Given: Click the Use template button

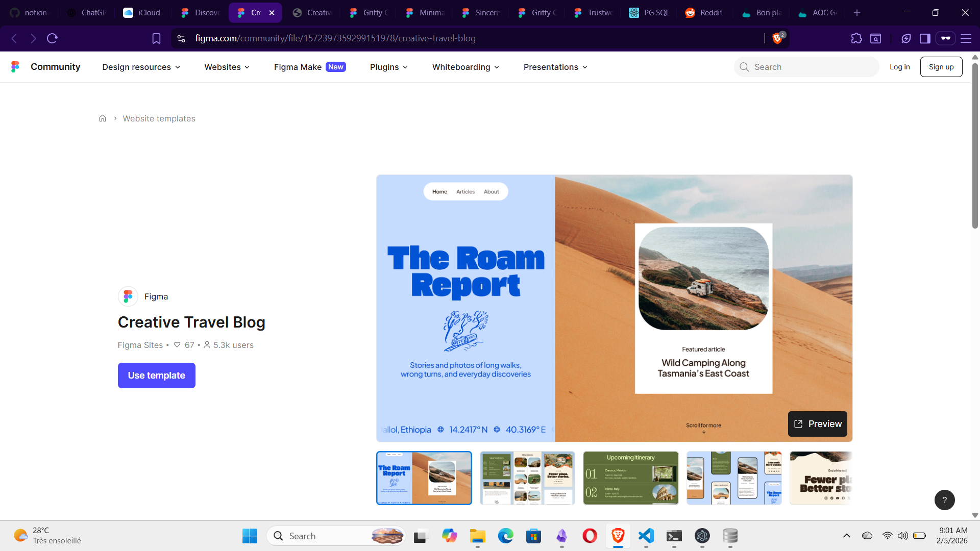Looking at the screenshot, I should [157, 375].
